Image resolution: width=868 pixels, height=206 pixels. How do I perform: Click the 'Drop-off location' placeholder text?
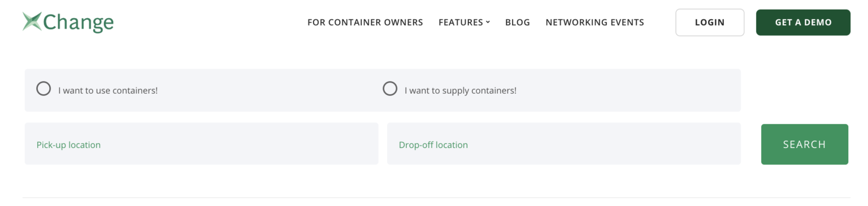coord(433,145)
